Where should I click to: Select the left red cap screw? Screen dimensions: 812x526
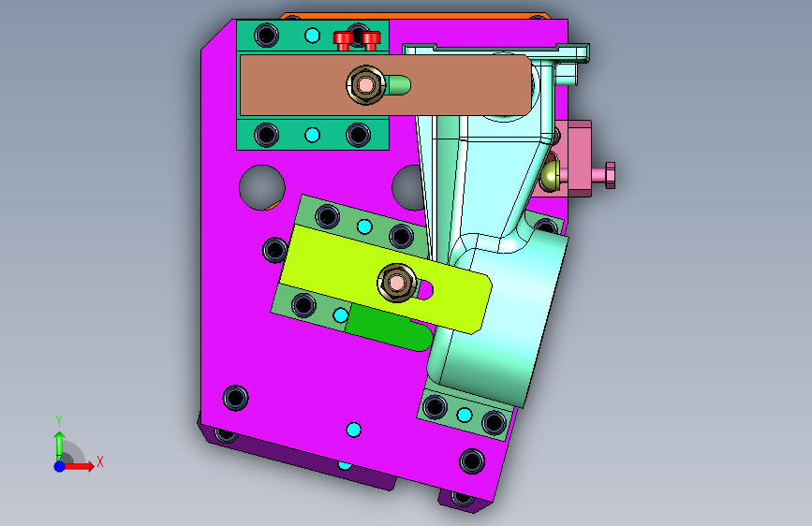(x=343, y=40)
